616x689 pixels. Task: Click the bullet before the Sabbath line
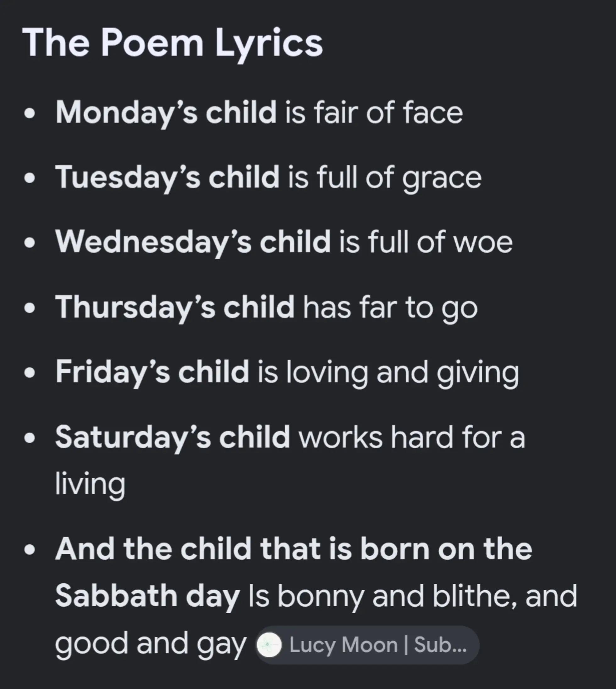point(30,550)
